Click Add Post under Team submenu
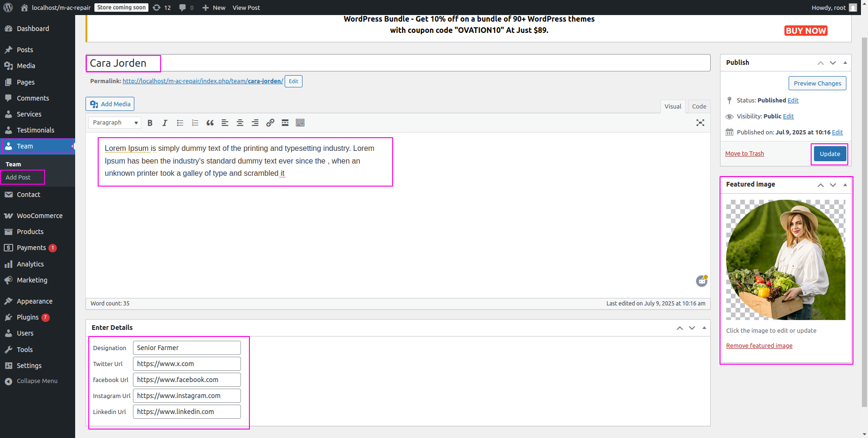The image size is (868, 438). [18, 177]
